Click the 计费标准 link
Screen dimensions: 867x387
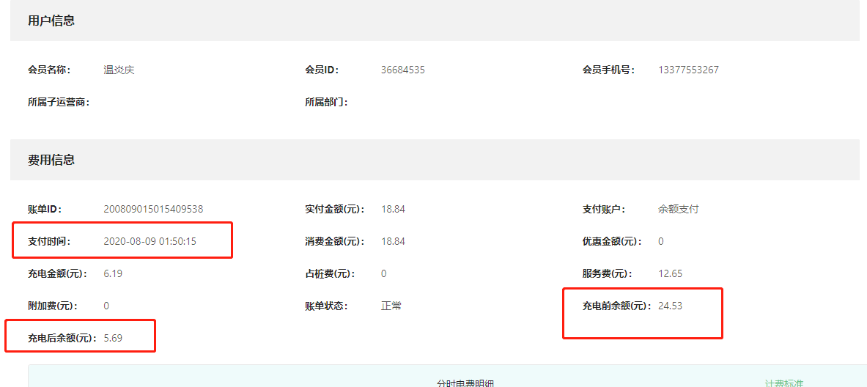click(784, 383)
